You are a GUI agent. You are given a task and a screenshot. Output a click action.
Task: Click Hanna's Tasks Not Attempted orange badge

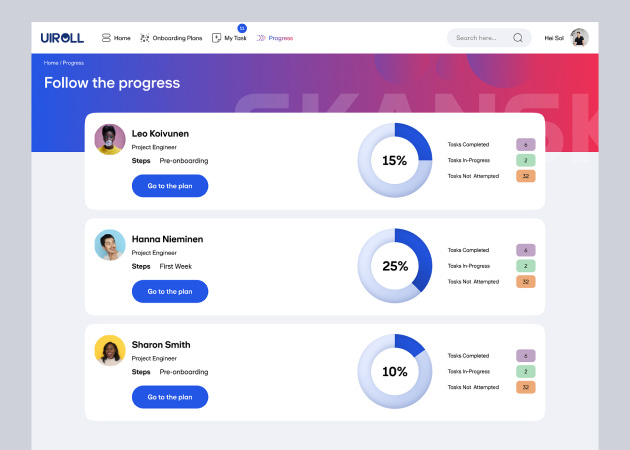(x=526, y=282)
